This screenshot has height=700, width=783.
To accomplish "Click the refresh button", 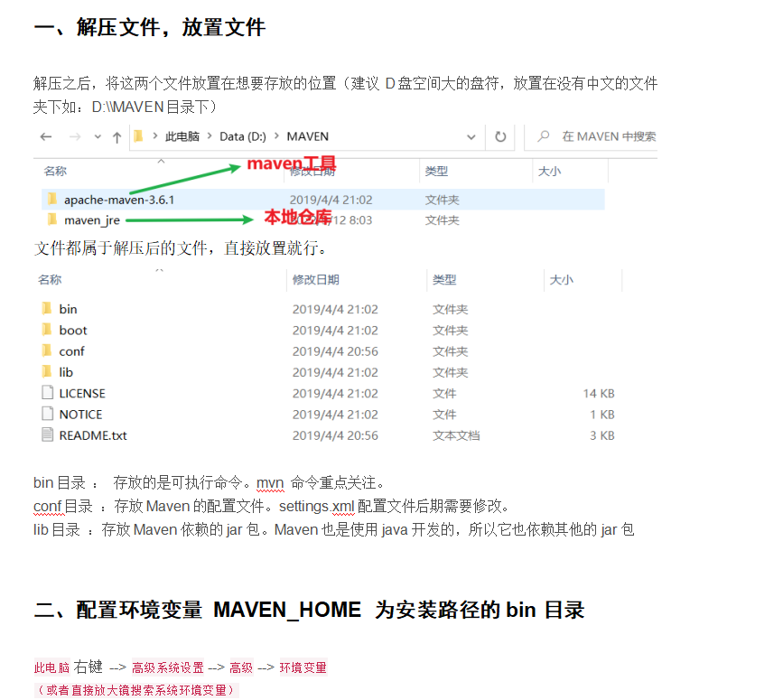I will coord(500,136).
